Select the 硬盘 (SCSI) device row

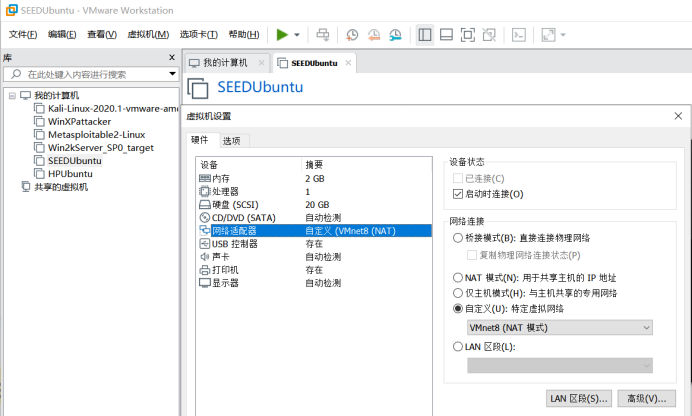(x=314, y=205)
